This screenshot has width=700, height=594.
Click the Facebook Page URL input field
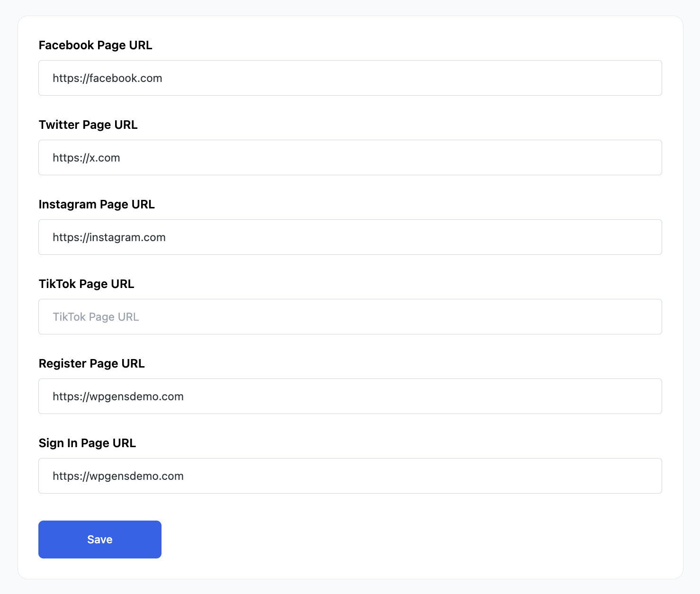tap(350, 78)
